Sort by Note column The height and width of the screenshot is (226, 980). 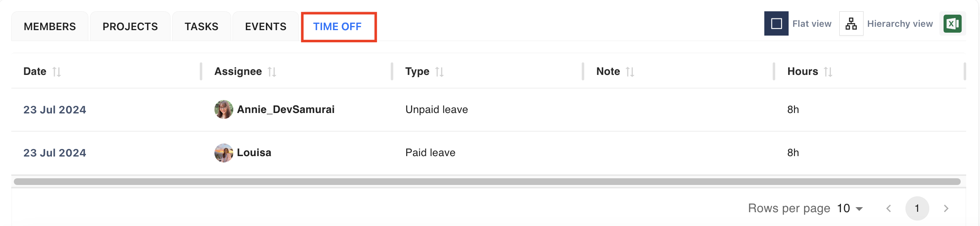(630, 72)
